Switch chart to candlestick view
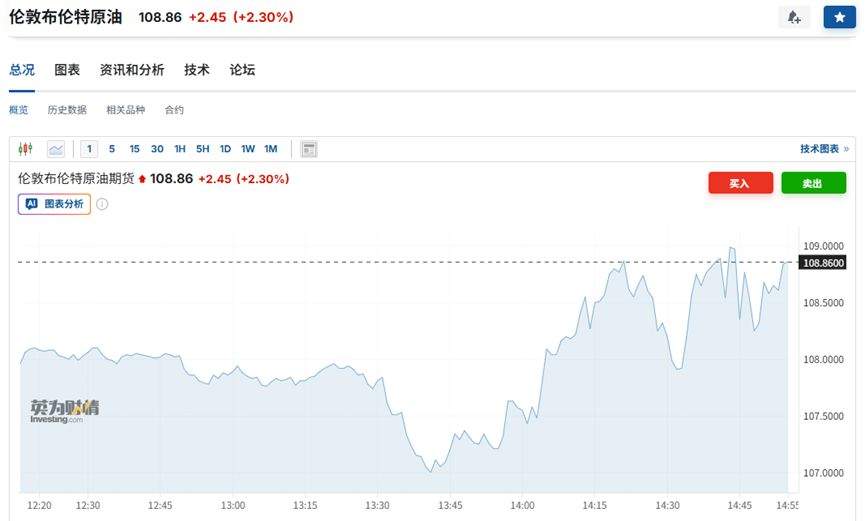 (x=26, y=149)
